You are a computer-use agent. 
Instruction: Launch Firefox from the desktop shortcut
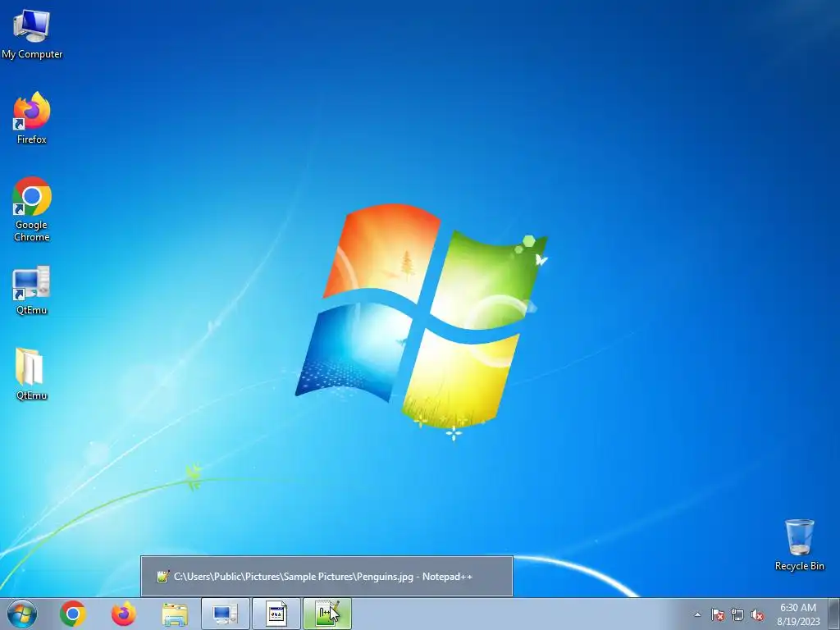[x=32, y=118]
